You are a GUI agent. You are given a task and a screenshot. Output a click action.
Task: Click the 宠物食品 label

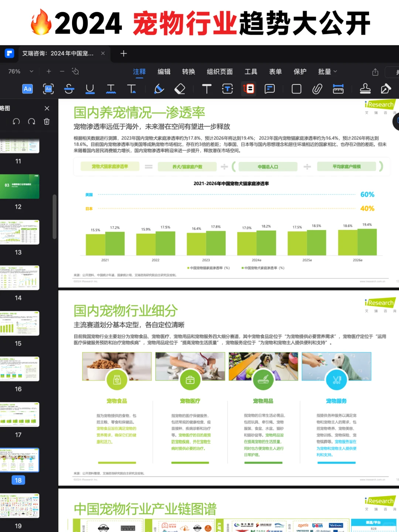pos(117,401)
